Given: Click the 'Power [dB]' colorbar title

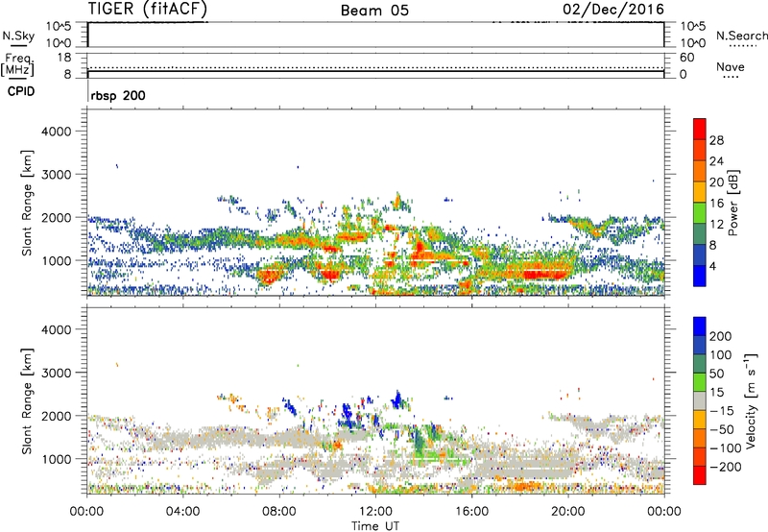Looking at the screenshot, I should (732, 203).
